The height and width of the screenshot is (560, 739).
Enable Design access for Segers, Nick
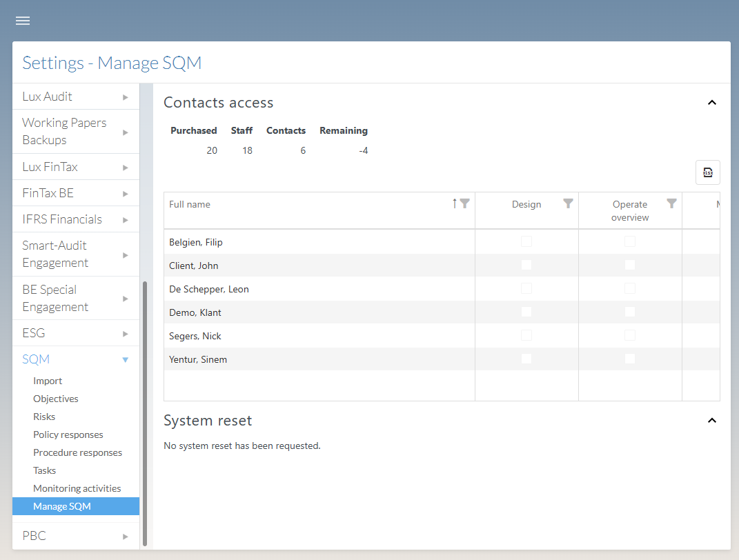[x=526, y=335]
